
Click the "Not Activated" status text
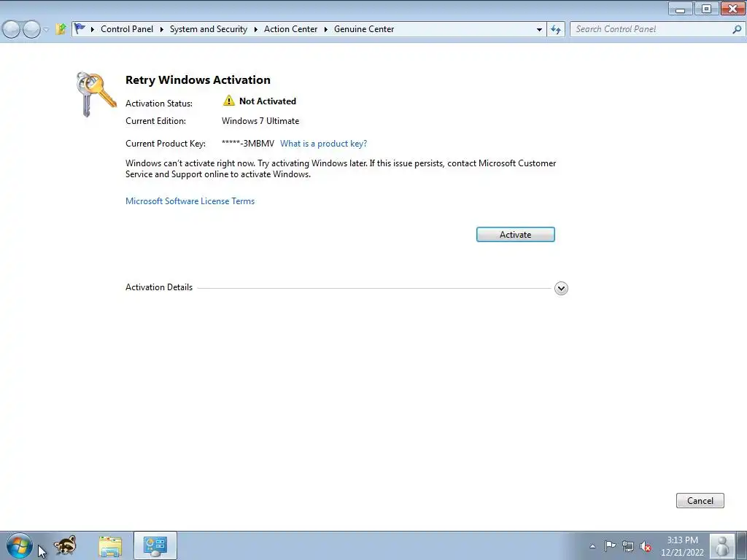coord(267,101)
